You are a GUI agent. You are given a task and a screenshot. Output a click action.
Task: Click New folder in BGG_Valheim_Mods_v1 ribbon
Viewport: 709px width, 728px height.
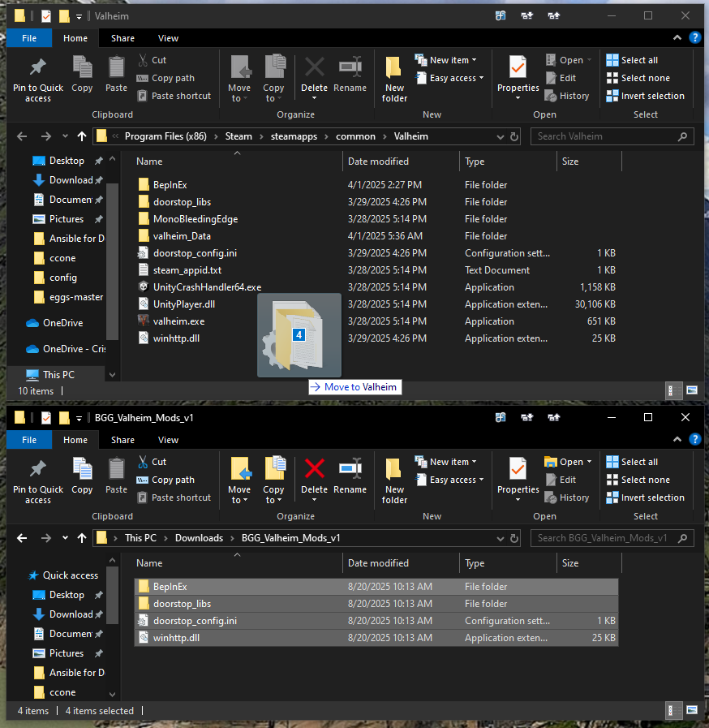[x=394, y=480]
